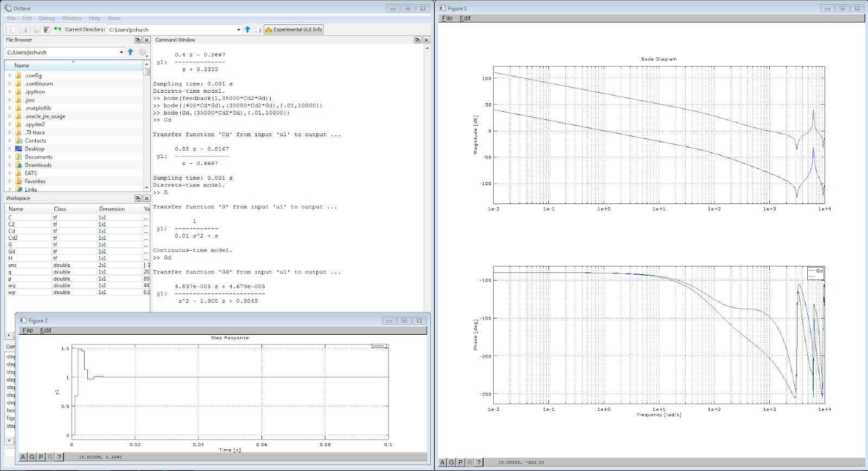Click the green Undo arrow icon
Screen dimensions: 868x471
tap(58, 29)
